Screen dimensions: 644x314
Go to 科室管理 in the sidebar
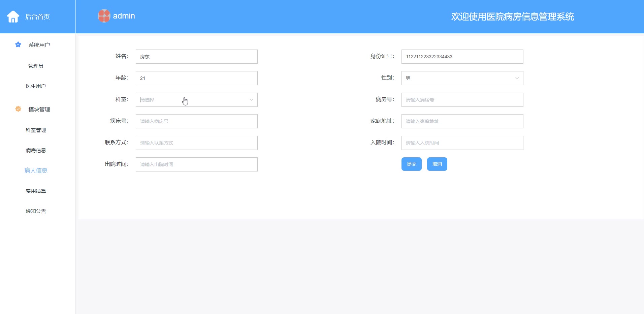[x=36, y=130]
